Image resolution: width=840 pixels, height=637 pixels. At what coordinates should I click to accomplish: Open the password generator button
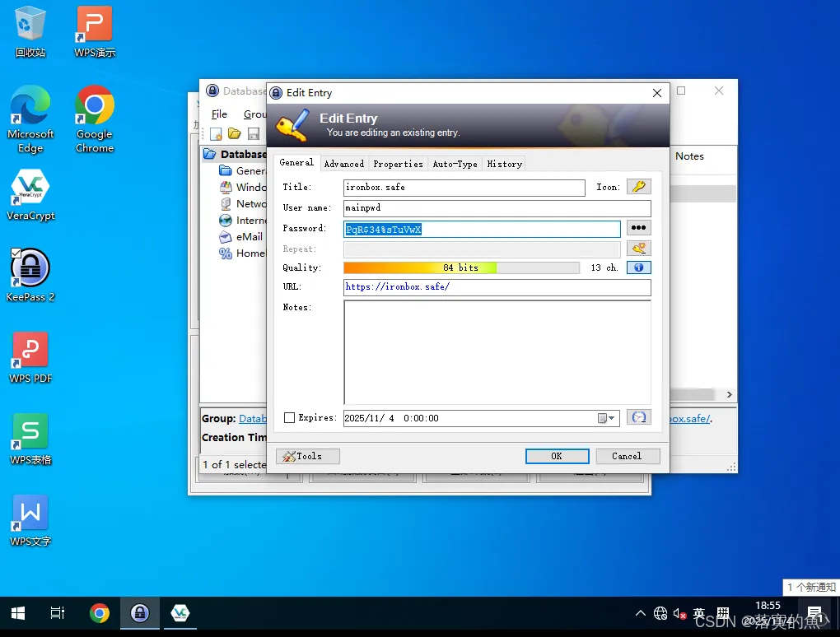point(638,249)
